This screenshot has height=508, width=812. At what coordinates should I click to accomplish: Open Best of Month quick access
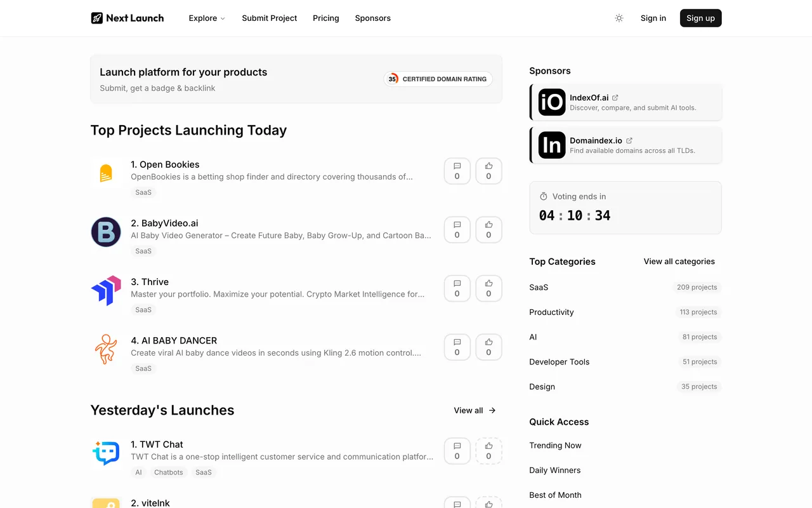[555, 495]
